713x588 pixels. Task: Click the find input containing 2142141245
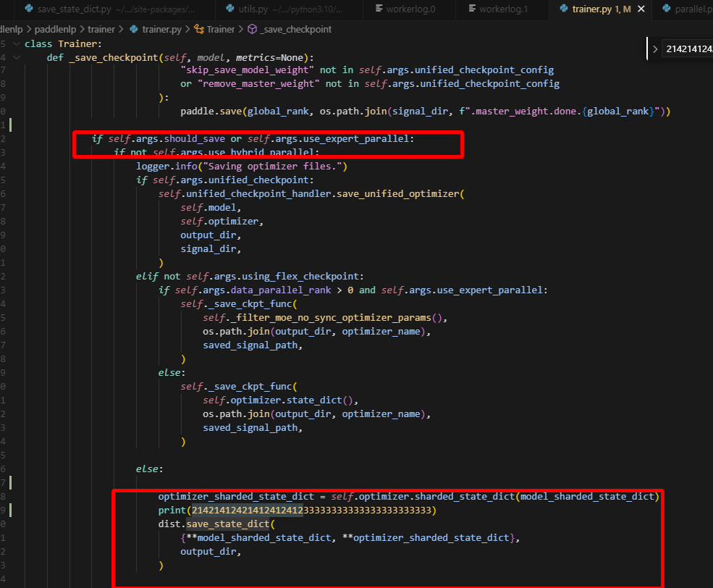click(688, 49)
